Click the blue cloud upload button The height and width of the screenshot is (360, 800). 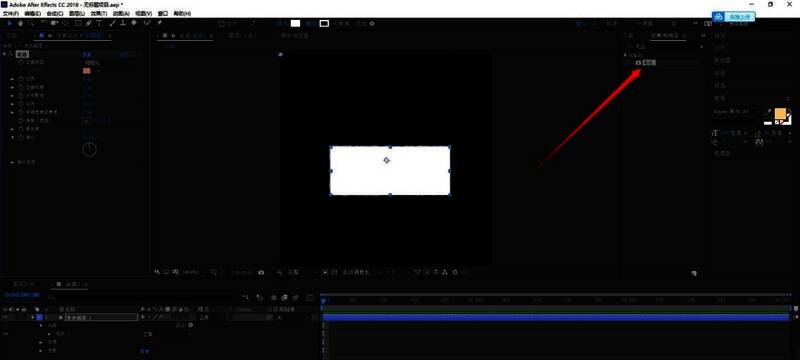click(x=734, y=17)
